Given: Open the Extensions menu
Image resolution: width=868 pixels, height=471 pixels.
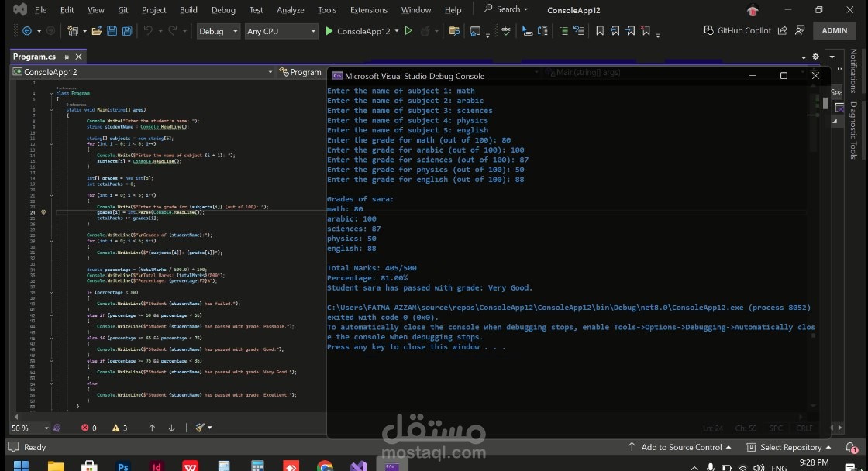Looking at the screenshot, I should 369,10.
